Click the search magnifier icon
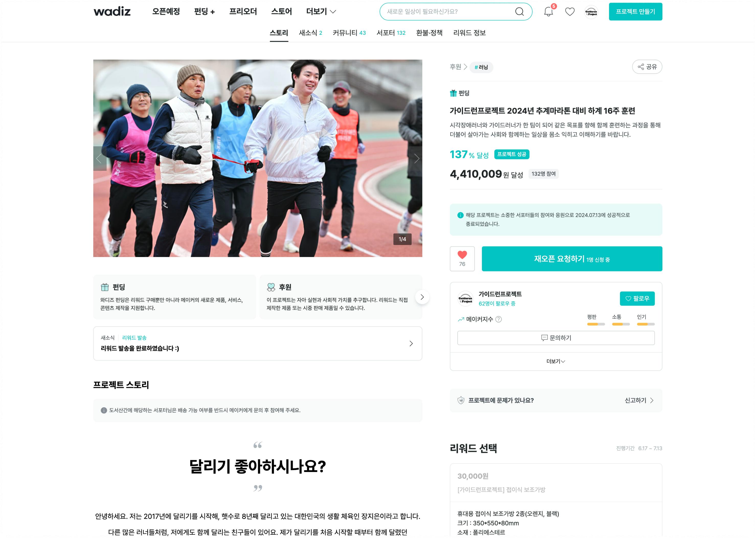Viewport: 756px width, 538px height. [519, 12]
